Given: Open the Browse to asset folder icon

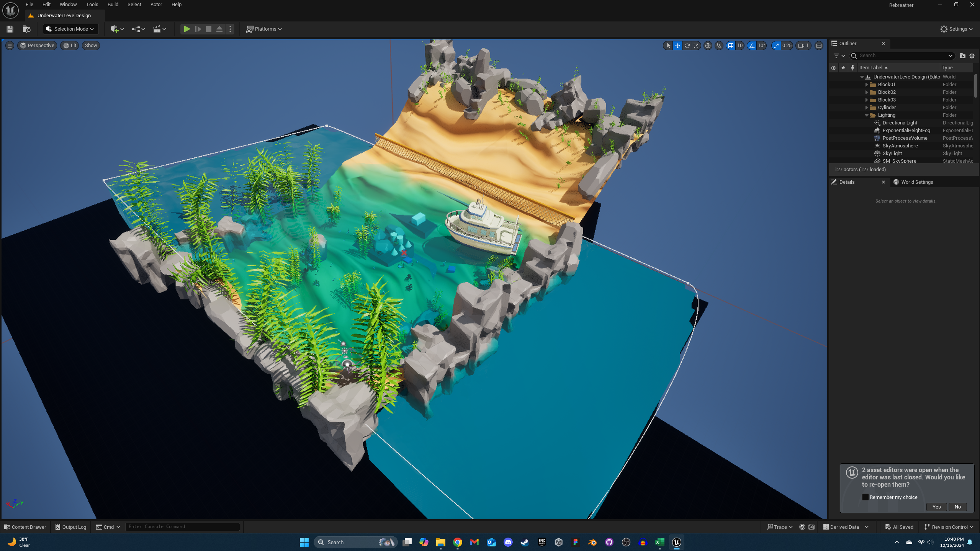Looking at the screenshot, I should [x=26, y=29].
